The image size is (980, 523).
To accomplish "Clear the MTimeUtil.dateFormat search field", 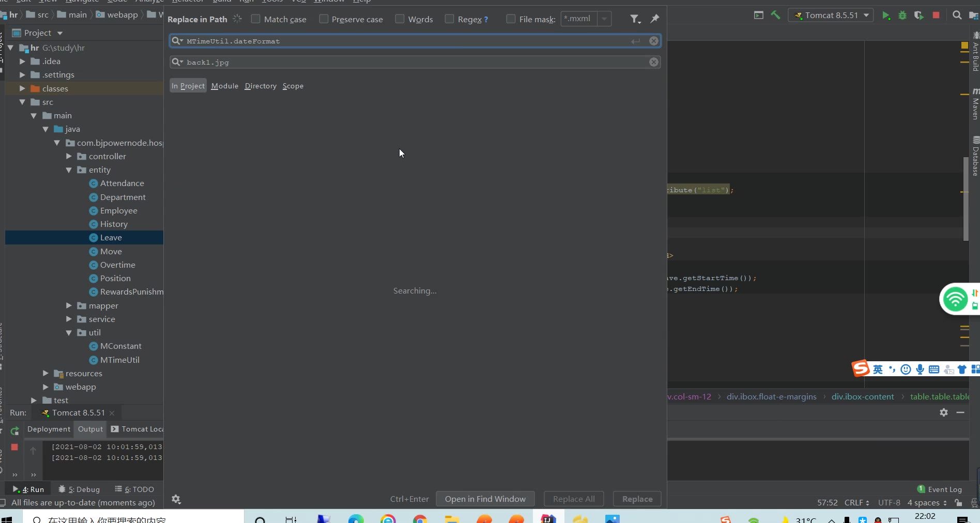I will click(654, 41).
